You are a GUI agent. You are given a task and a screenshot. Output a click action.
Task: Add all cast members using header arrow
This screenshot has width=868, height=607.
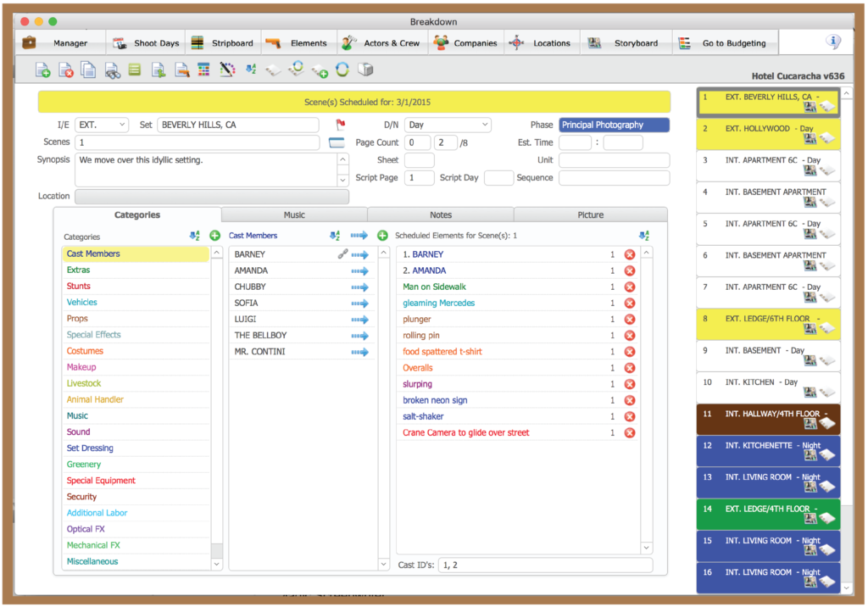[x=359, y=236]
